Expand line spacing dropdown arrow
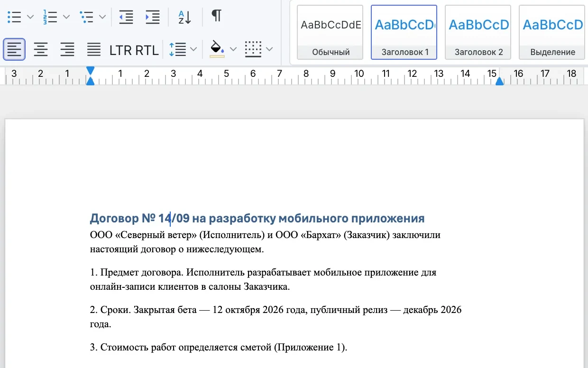 point(193,49)
